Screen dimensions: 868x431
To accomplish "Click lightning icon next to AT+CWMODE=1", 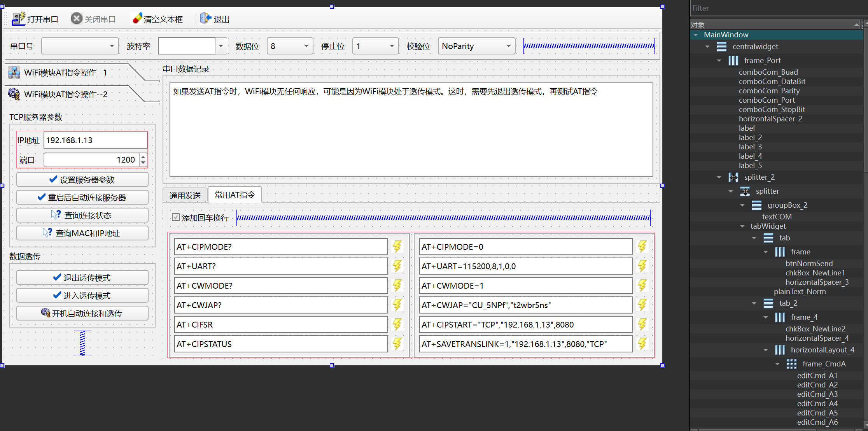I will click(642, 286).
